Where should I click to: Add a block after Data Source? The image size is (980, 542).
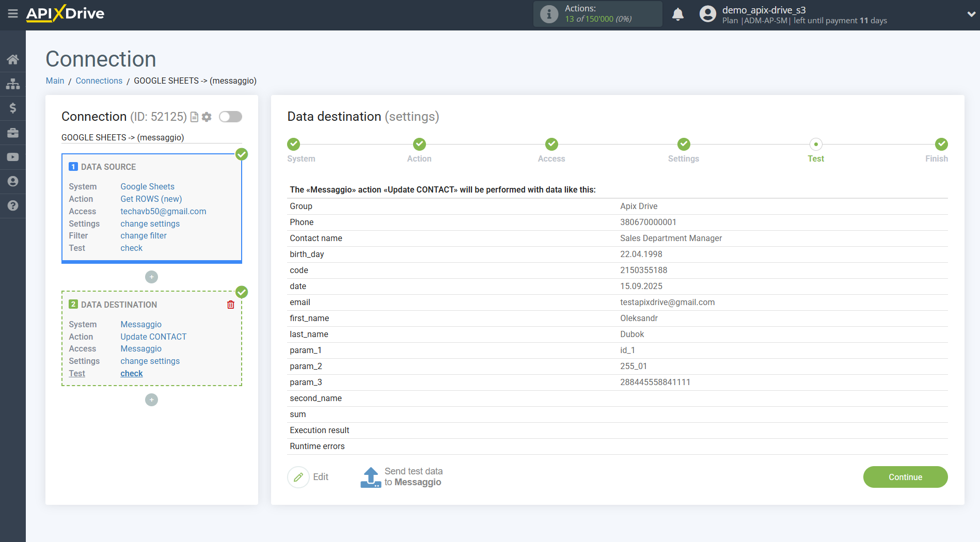(151, 277)
